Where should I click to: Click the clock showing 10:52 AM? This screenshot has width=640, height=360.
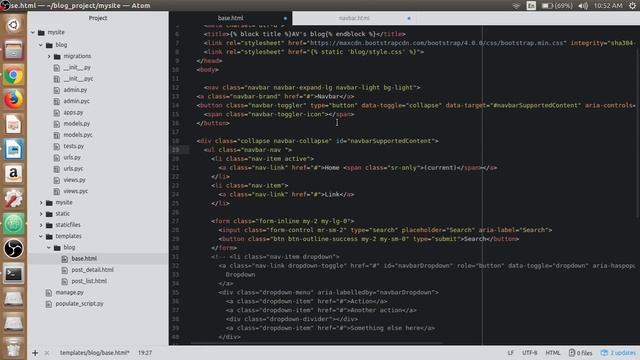[608, 6]
